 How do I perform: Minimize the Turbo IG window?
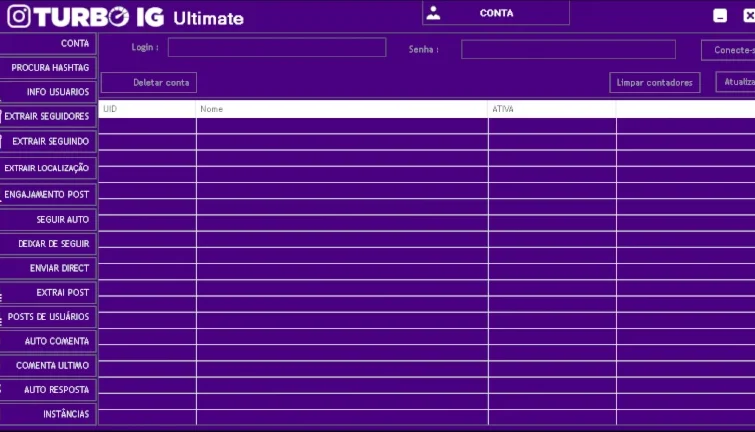(720, 16)
